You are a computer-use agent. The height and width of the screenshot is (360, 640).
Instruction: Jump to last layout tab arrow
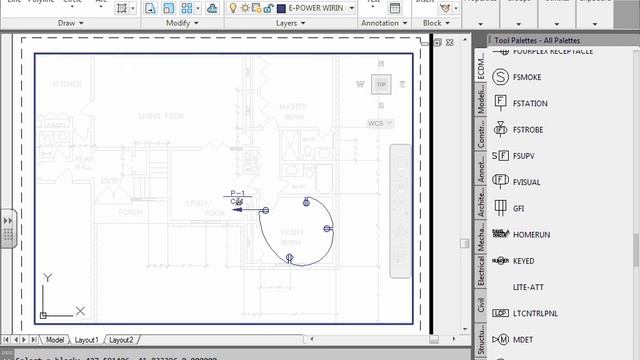pyautogui.click(x=34, y=340)
